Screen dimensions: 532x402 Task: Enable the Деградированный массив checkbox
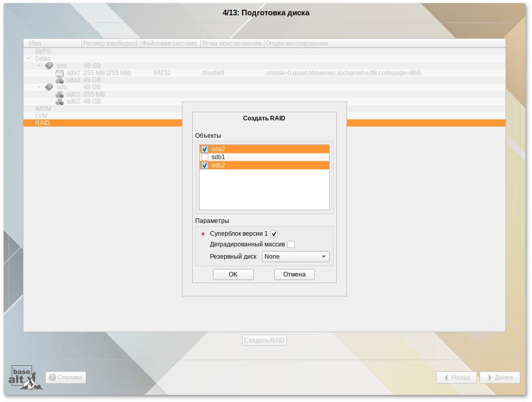[x=291, y=244]
